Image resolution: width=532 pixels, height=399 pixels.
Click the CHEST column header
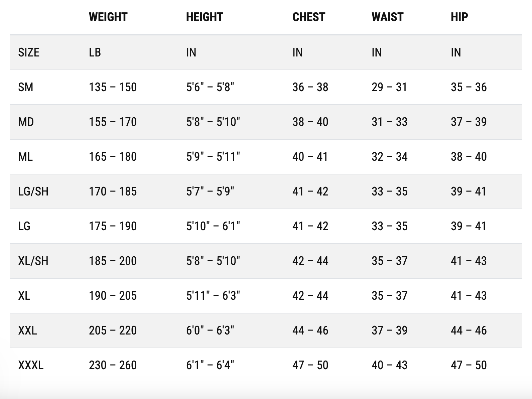[x=308, y=17]
